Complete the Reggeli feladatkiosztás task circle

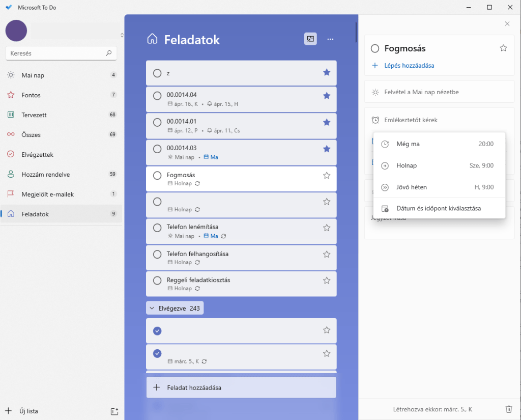point(157,281)
